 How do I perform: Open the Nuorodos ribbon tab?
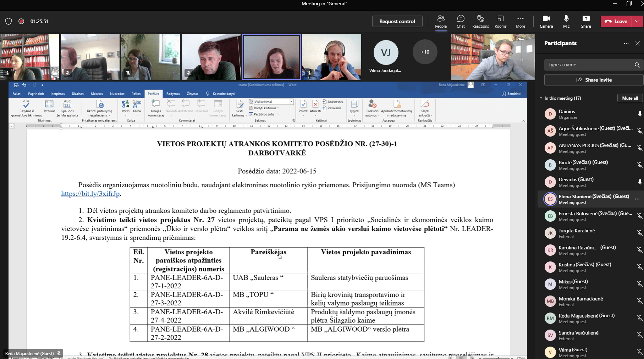(x=117, y=94)
